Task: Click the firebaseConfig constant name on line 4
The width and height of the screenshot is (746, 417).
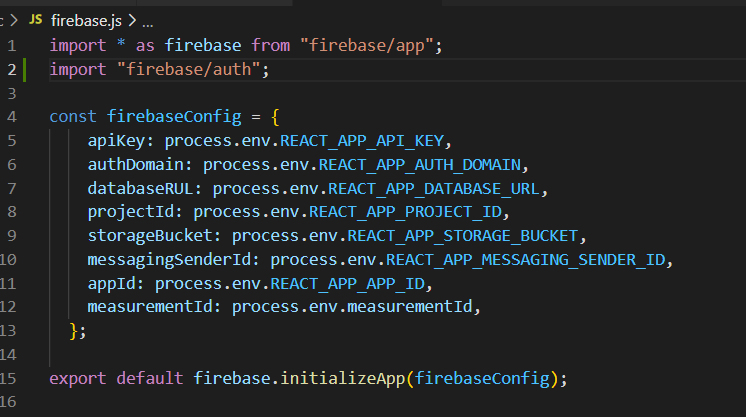Action: pyautogui.click(x=174, y=117)
